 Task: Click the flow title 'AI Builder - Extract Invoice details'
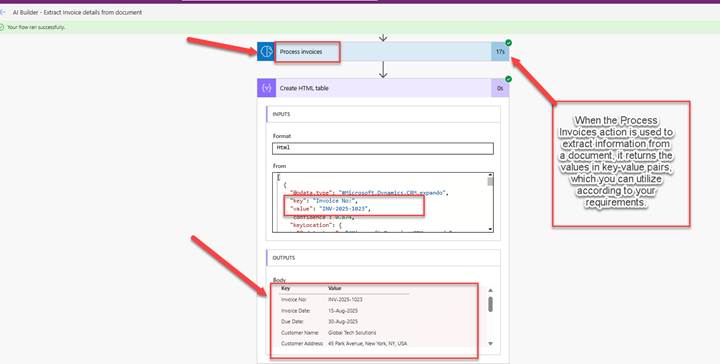77,12
